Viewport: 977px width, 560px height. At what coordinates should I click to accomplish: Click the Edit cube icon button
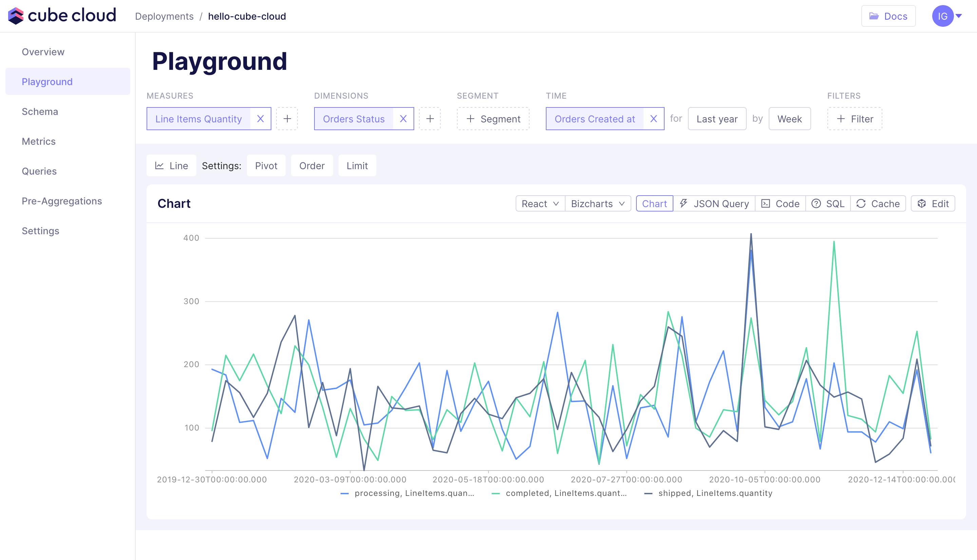click(x=933, y=203)
